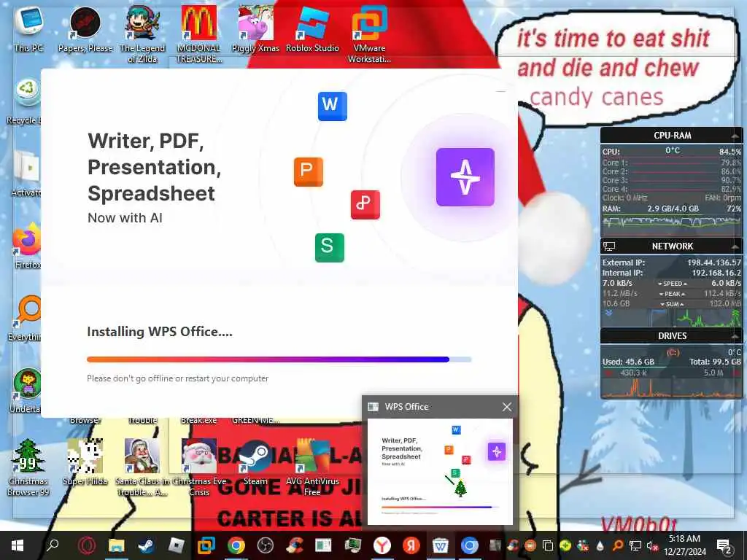Image resolution: width=747 pixels, height=560 pixels.
Task: Open The Legend of Zilda shortcut
Action: coord(142,34)
